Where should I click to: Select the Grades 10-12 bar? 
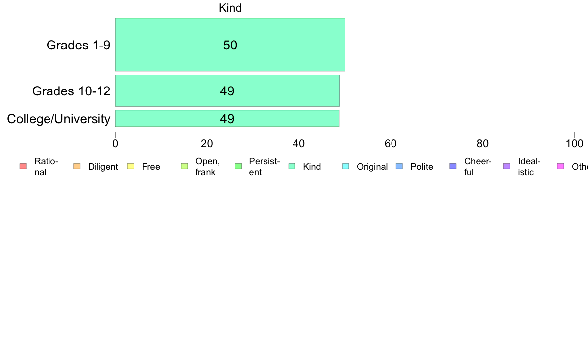(x=227, y=91)
